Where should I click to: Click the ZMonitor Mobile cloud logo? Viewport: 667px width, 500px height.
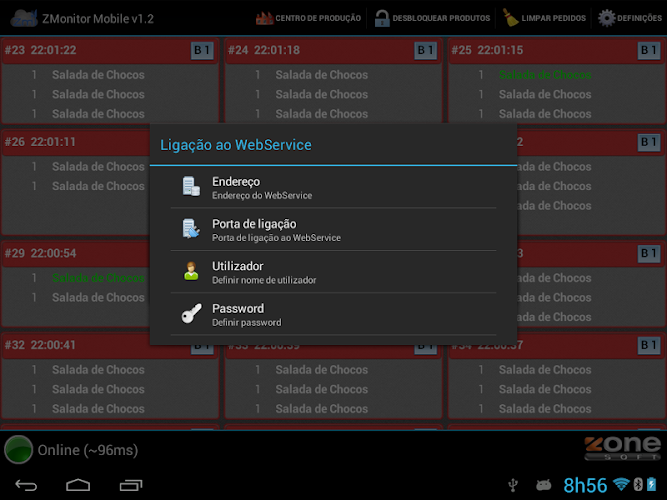[x=24, y=18]
